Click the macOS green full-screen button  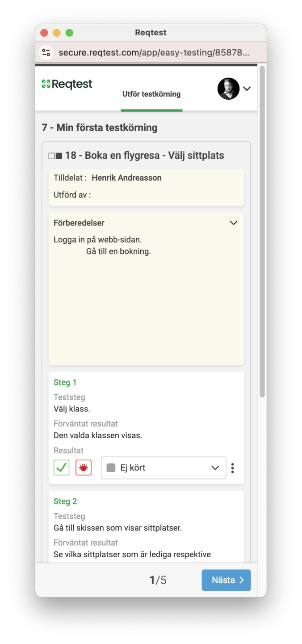point(69,33)
